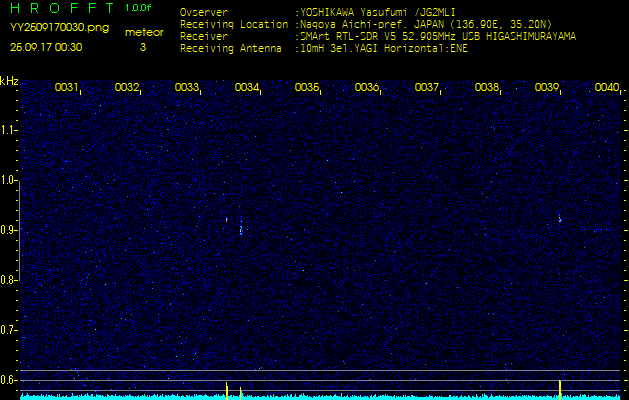Click the 0034 time marker

(x=247, y=87)
